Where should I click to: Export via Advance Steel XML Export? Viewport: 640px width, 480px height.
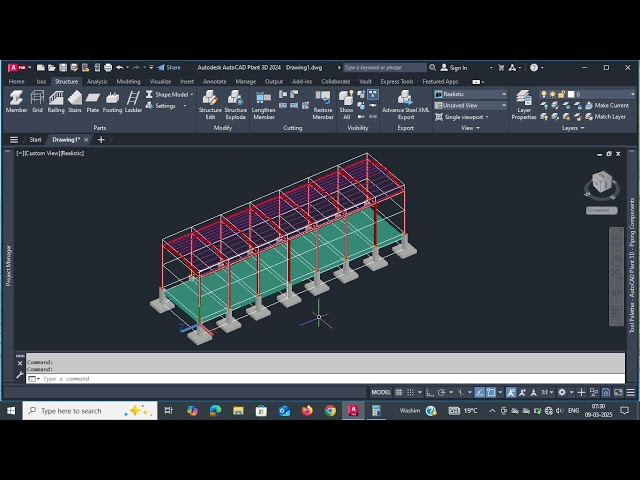pos(405,105)
